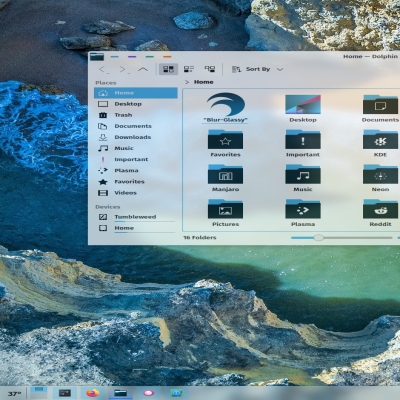Go forward with the forward arrow
400x400 pixels.
tap(124, 69)
